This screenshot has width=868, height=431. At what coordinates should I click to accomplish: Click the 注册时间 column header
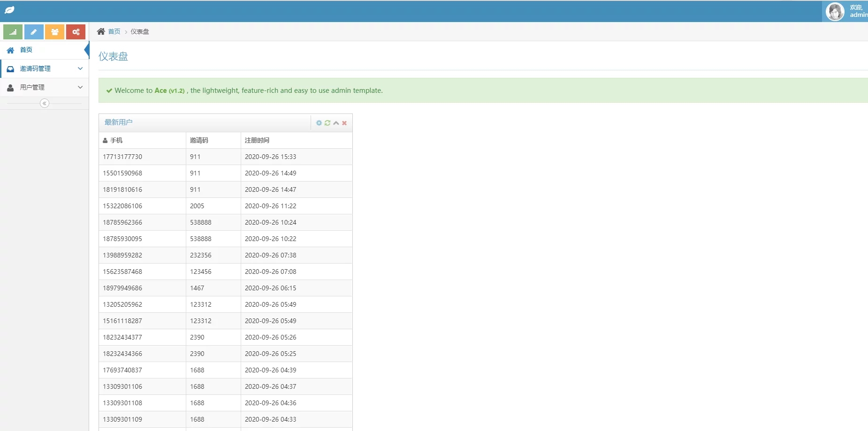click(x=257, y=140)
